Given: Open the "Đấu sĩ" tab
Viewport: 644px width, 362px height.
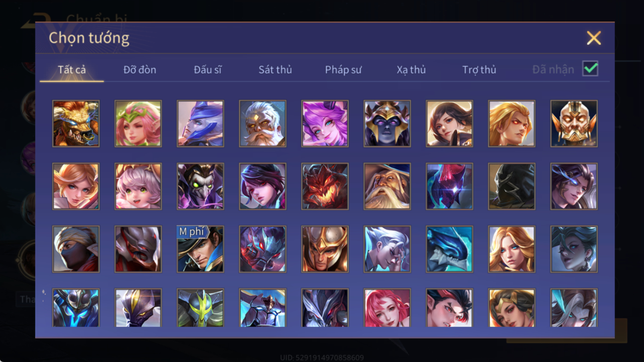Looking at the screenshot, I should click(x=207, y=70).
